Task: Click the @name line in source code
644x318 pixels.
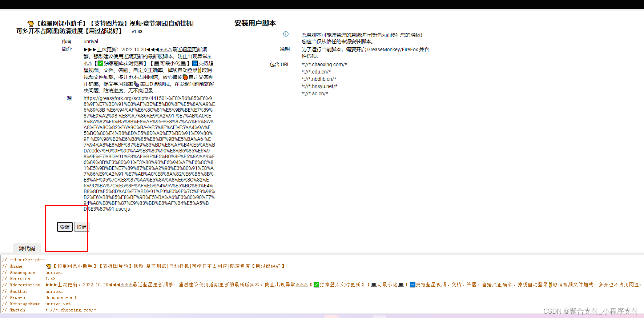Action: click(144, 266)
